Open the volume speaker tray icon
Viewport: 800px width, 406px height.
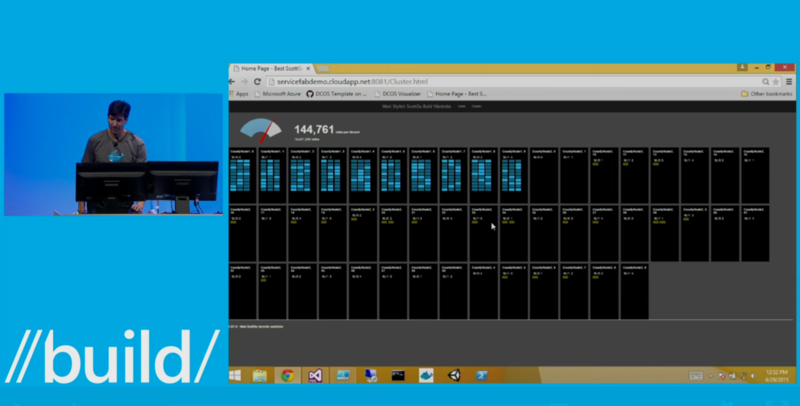coord(754,376)
